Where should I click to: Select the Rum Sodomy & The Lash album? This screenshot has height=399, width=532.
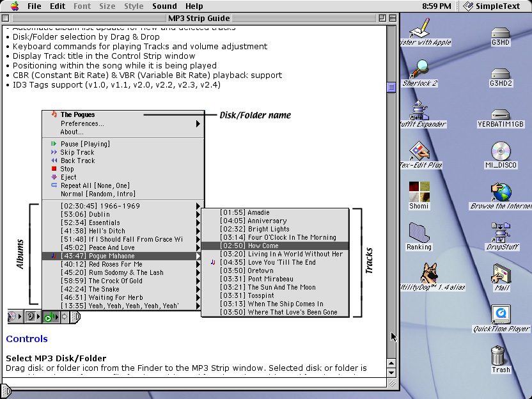click(x=123, y=272)
